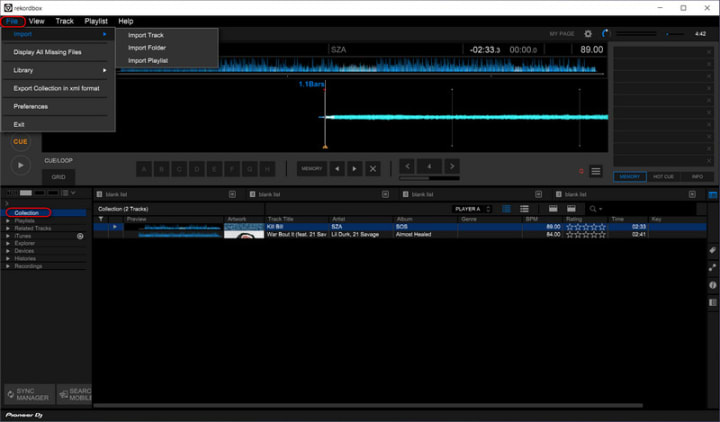Select the HOT CUE panel tab
720x422 pixels.
(x=663, y=177)
